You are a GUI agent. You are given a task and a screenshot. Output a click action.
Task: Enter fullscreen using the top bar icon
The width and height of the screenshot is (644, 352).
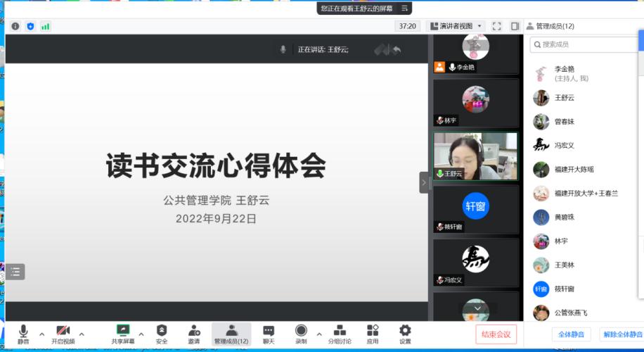pyautogui.click(x=496, y=26)
